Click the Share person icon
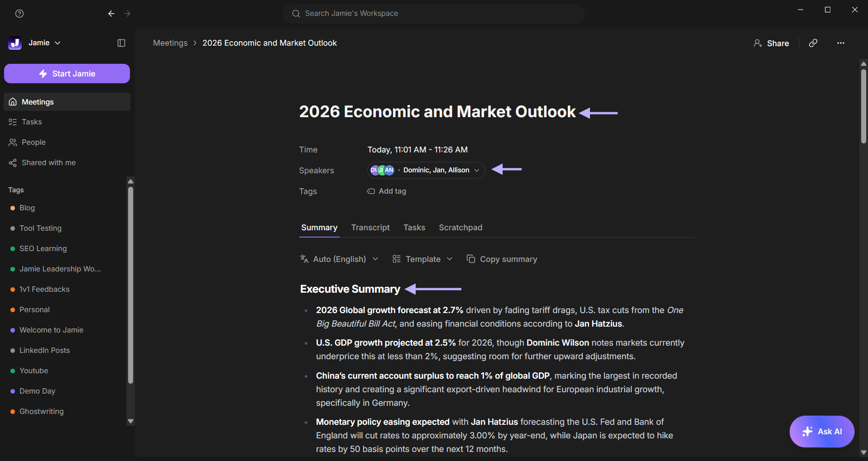Screen dimensions: 868x461 click(758, 43)
